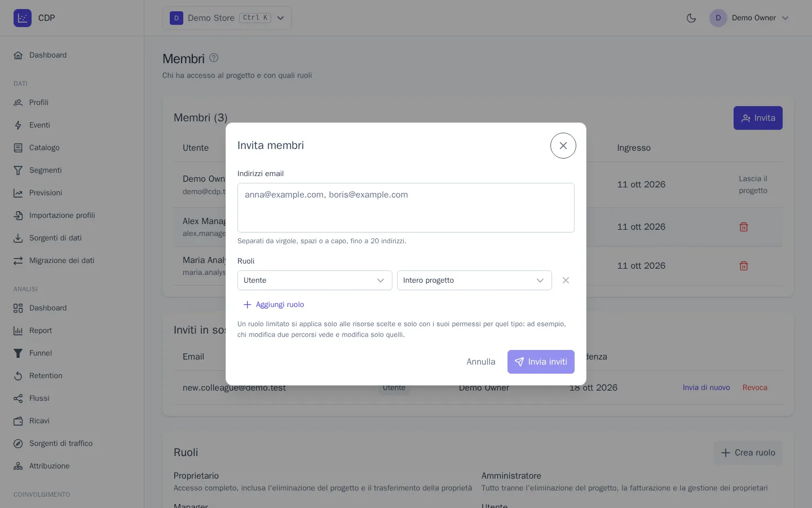Viewport: 812px width, 508px height.
Task: Click the CDP logo icon
Action: coord(23,18)
